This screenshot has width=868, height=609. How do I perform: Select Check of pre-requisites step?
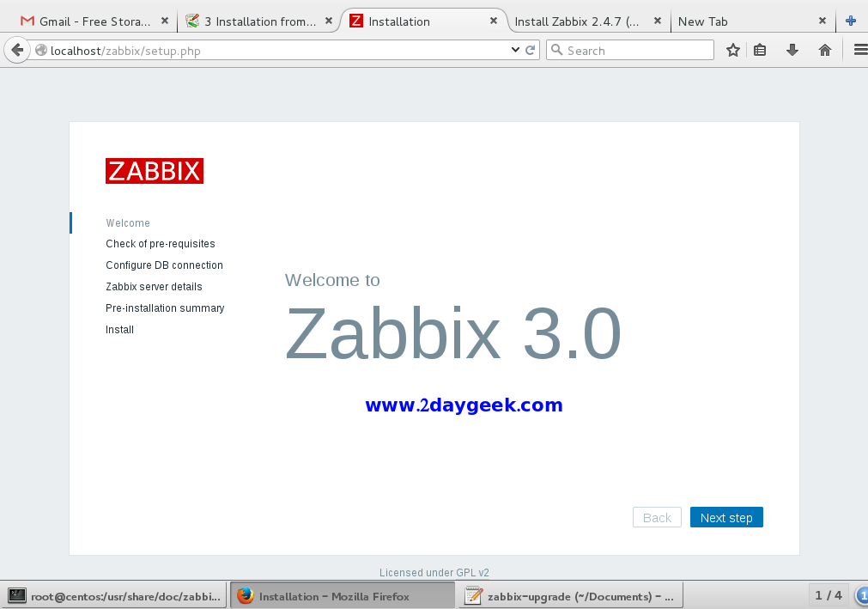(x=161, y=244)
